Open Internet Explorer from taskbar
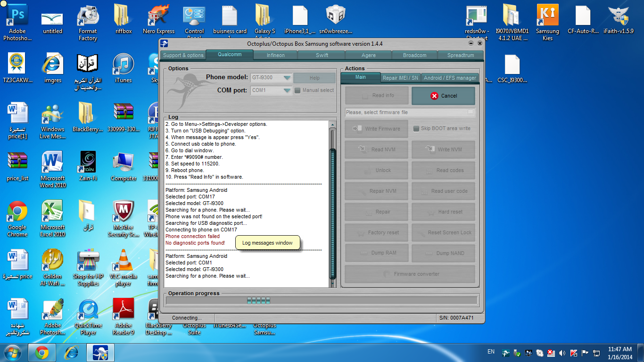Image resolution: width=644 pixels, height=362 pixels. tap(71, 353)
